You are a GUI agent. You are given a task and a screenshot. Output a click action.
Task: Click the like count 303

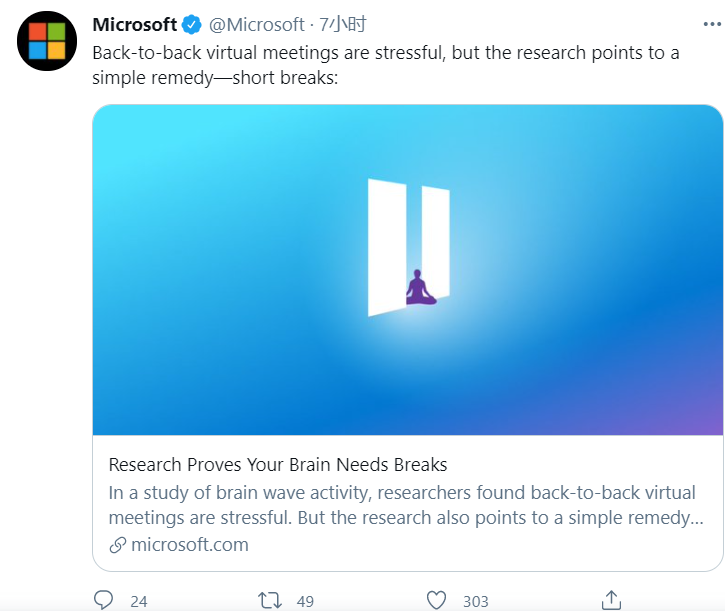coord(476,601)
